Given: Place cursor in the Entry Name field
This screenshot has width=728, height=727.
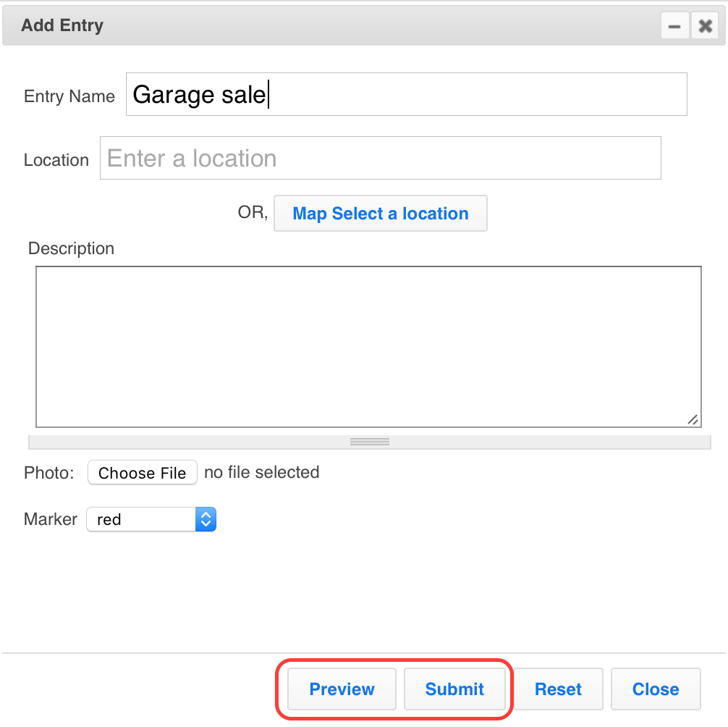Looking at the screenshot, I should point(405,94).
